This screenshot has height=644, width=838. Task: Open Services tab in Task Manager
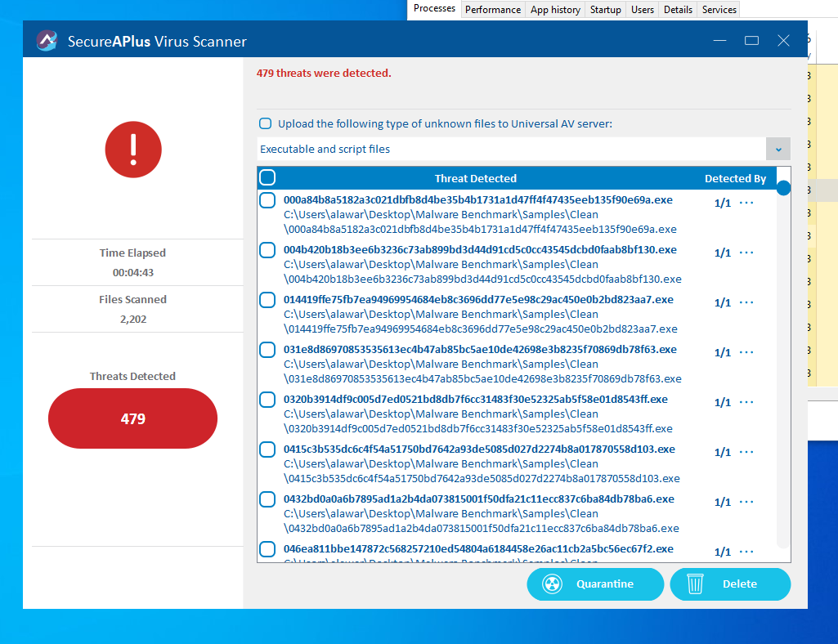[x=719, y=10]
